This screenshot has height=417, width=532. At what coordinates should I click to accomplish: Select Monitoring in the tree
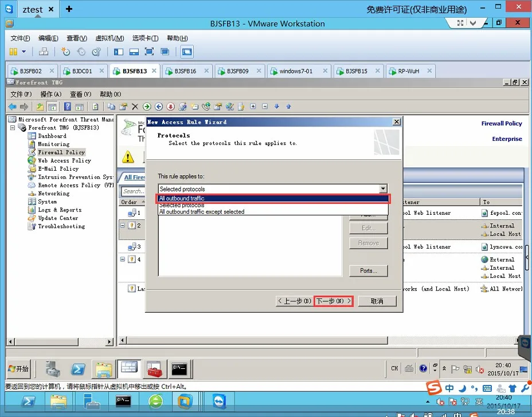coord(54,144)
